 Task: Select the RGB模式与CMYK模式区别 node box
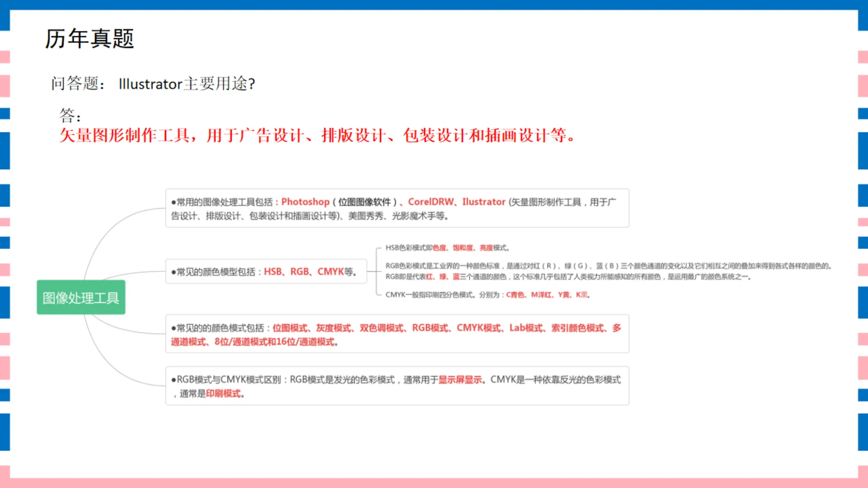[x=397, y=385]
